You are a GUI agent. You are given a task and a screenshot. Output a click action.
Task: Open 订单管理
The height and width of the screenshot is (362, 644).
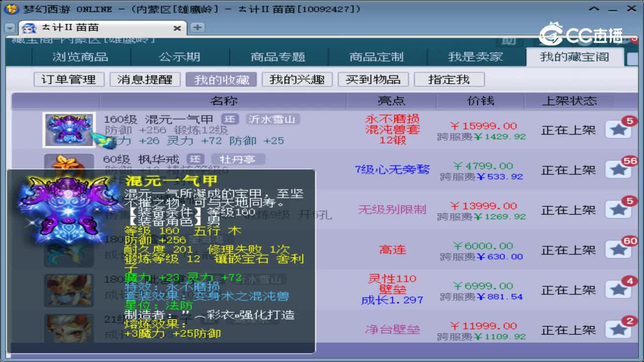click(68, 79)
